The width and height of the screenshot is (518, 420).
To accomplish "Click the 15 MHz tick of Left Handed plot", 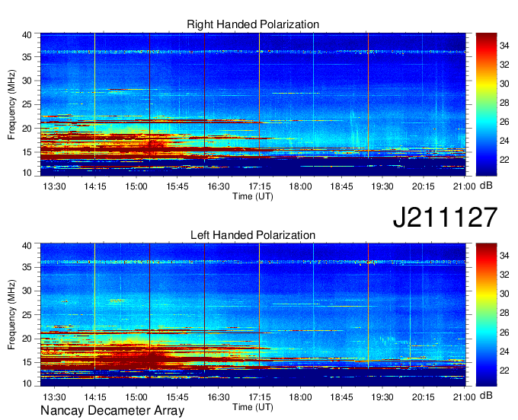I will [x=27, y=363].
